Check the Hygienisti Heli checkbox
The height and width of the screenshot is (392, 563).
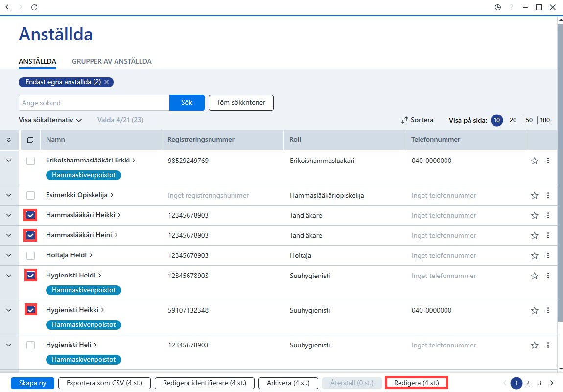[x=30, y=345]
